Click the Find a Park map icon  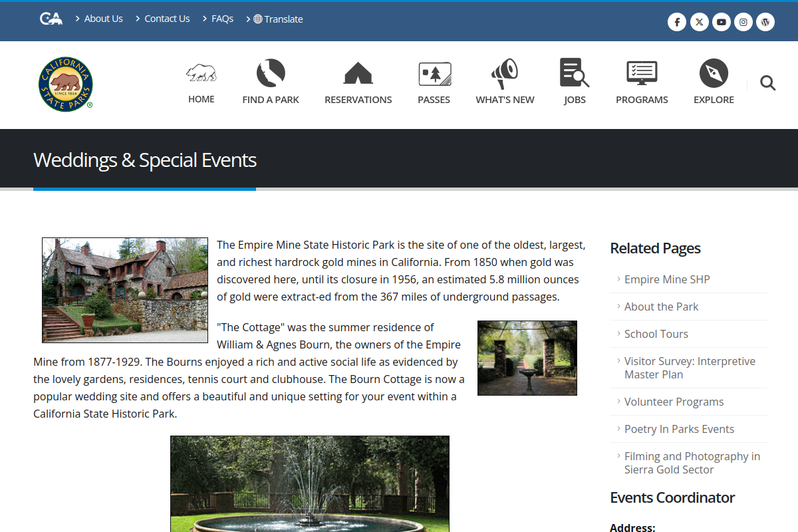pyautogui.click(x=271, y=72)
